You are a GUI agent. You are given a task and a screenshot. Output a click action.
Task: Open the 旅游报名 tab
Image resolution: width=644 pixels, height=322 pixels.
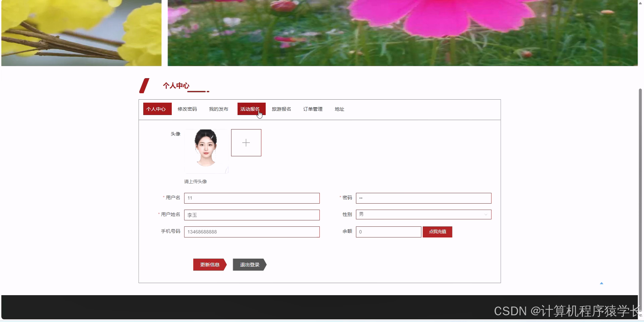[282, 109]
